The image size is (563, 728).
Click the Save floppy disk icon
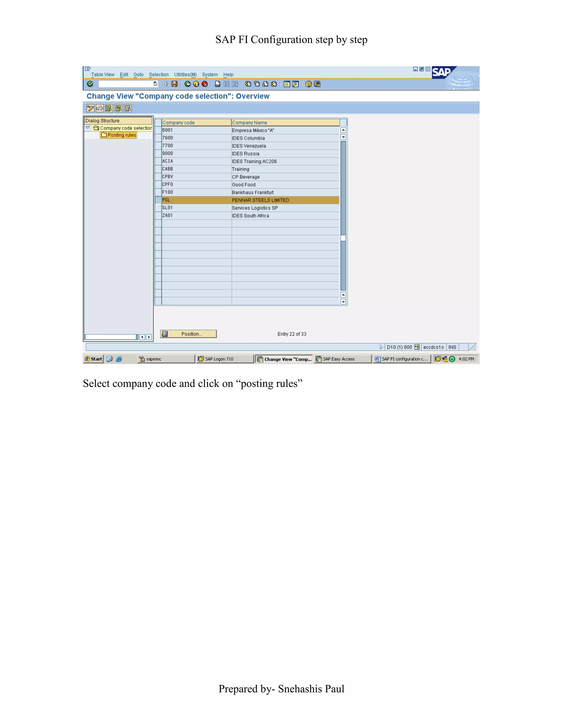175,84
